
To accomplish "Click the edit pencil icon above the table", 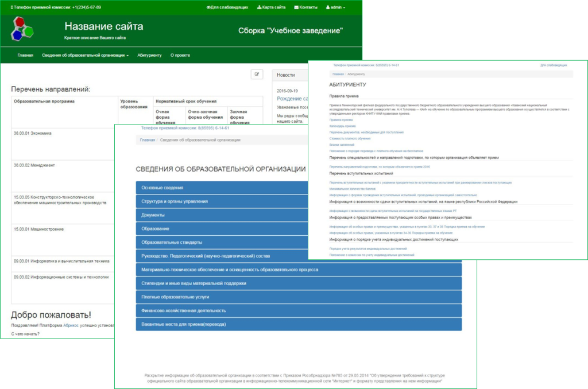I will (x=257, y=74).
